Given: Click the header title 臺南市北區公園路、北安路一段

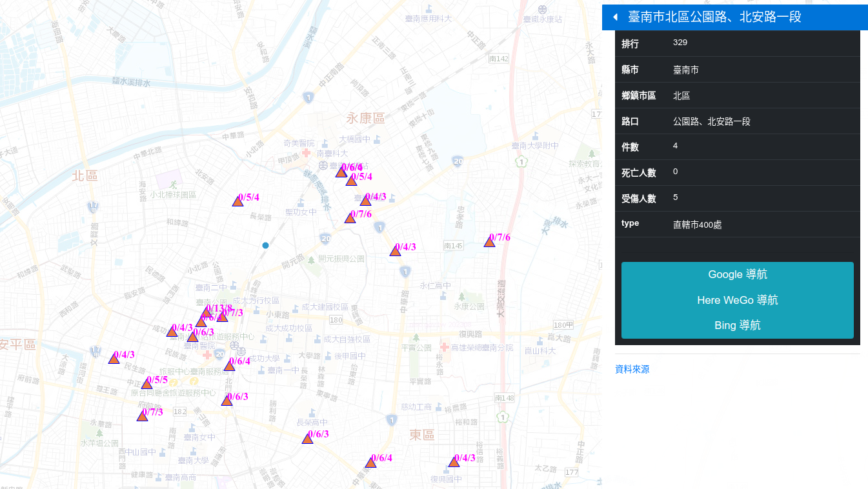Looking at the screenshot, I should tap(714, 17).
